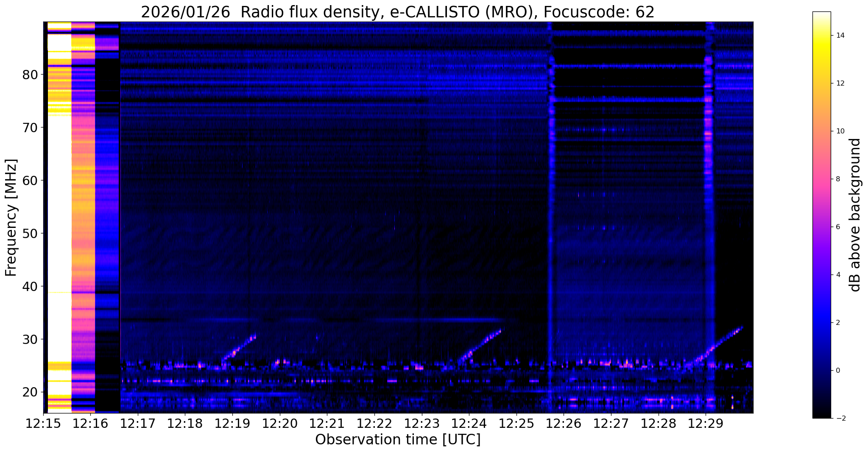Click the 12:28 time tick label
The width and height of the screenshot is (868, 452).
658,424
